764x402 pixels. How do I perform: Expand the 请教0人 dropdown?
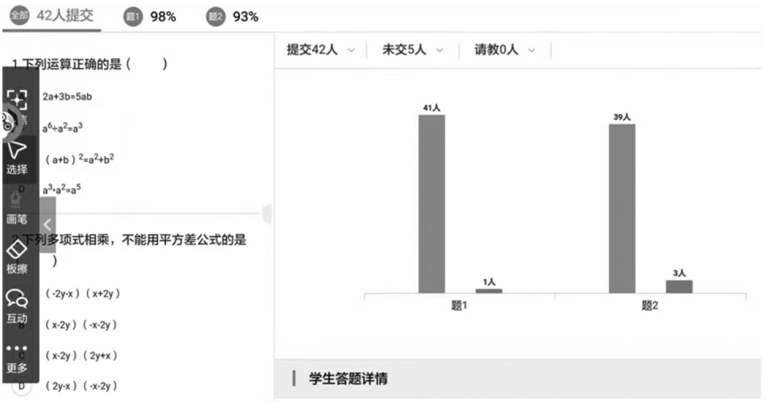pos(505,50)
